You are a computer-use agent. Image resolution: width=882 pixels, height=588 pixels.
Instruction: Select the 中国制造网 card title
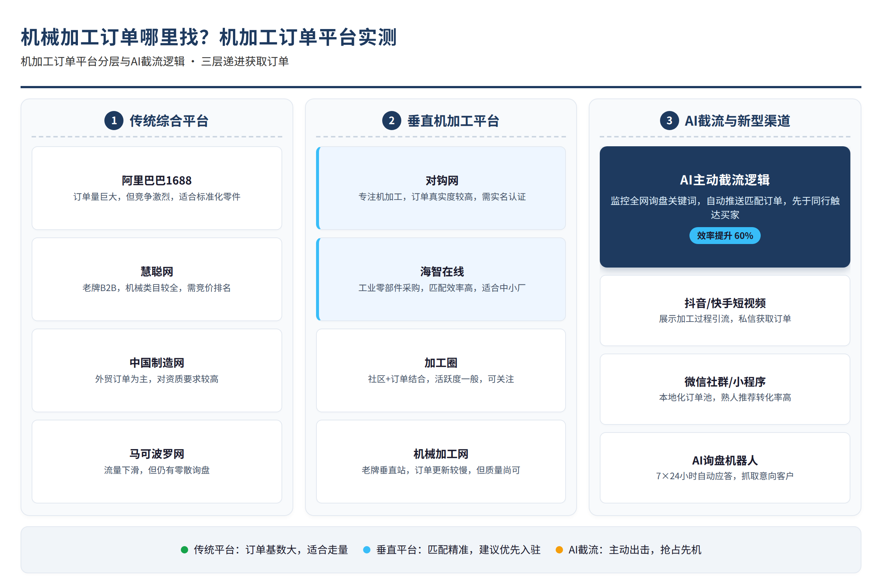click(x=157, y=363)
